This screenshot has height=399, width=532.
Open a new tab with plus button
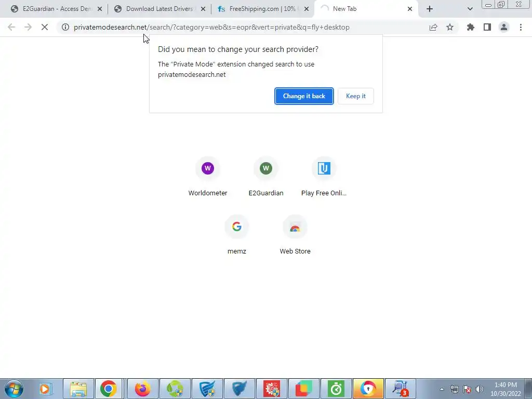(430, 9)
